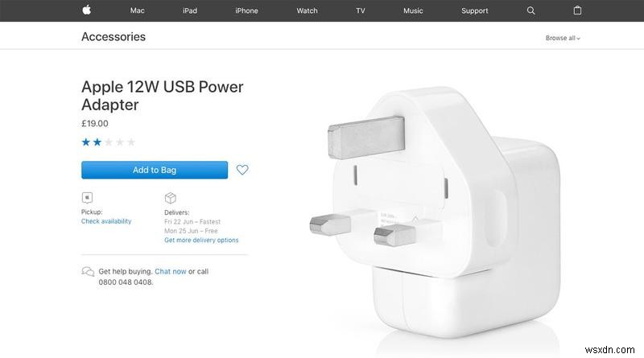644x358 pixels.
Task: Click the Add to Bag button
Action: pyautogui.click(x=155, y=170)
